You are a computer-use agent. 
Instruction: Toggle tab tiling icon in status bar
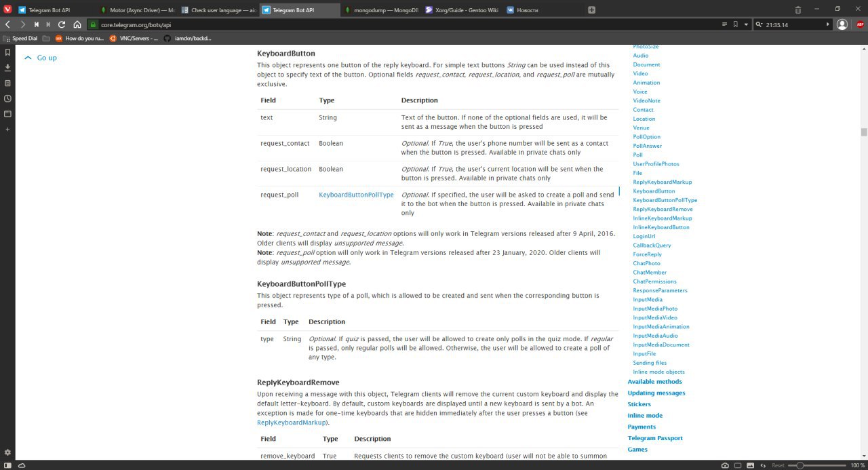point(738,465)
